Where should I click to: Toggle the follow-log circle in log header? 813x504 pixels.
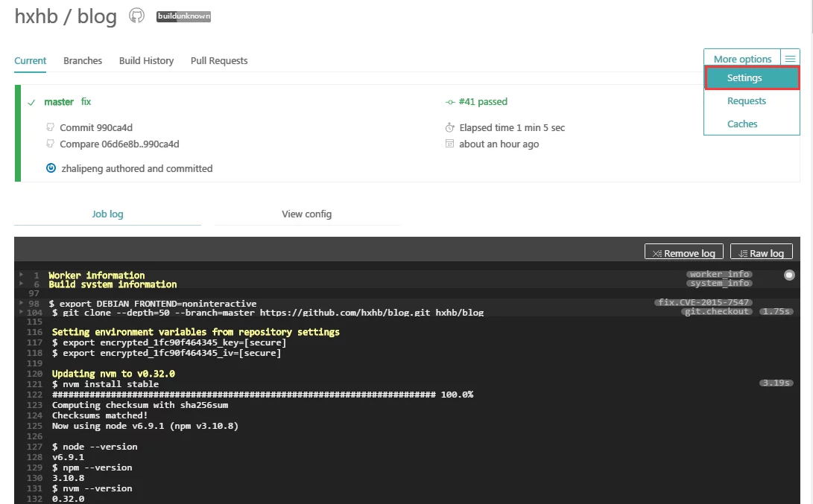(x=789, y=275)
